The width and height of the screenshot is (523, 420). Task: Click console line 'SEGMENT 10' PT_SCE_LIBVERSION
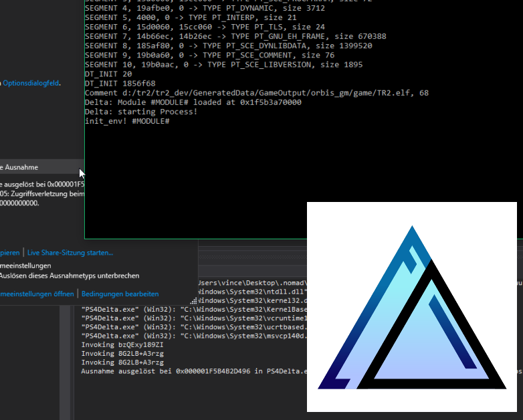click(224, 64)
